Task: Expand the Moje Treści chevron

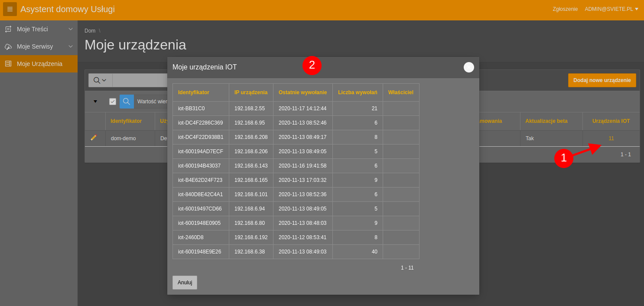Action: (71, 29)
